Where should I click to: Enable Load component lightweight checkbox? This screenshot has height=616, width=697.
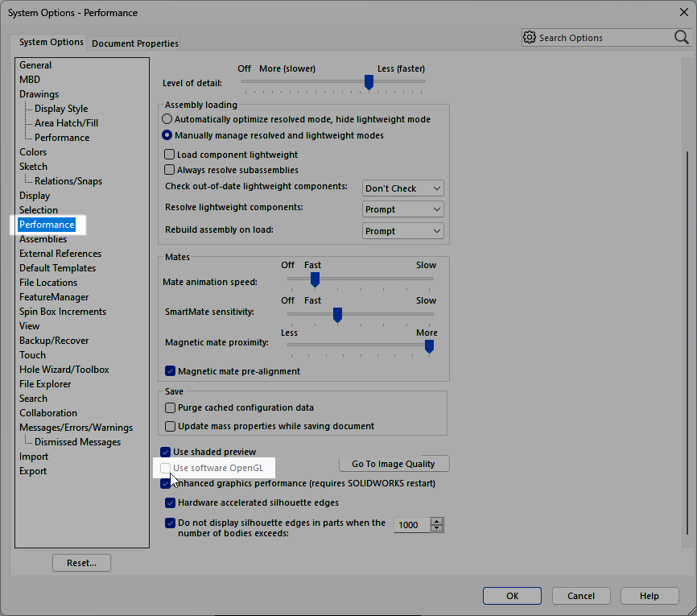pos(169,155)
